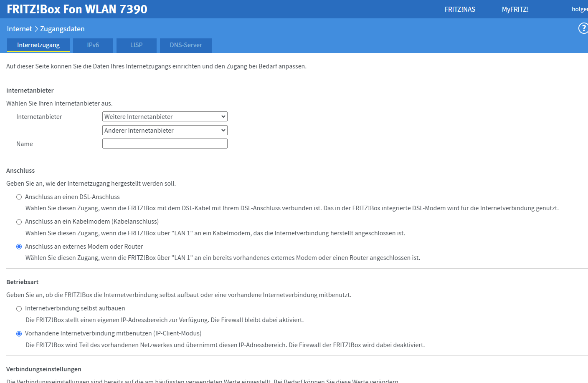The width and height of the screenshot is (588, 383).
Task: Go to the DNS-Server tab
Action: (x=186, y=45)
